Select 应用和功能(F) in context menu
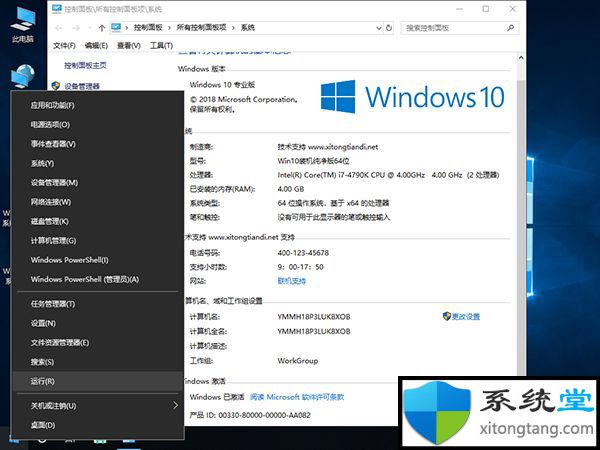This screenshot has width=600, height=450. tap(98, 105)
